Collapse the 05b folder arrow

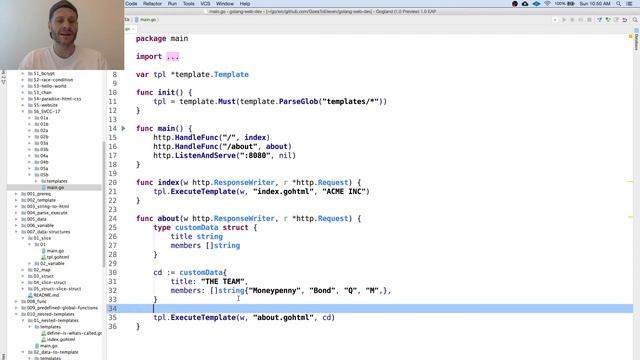click(x=30, y=175)
